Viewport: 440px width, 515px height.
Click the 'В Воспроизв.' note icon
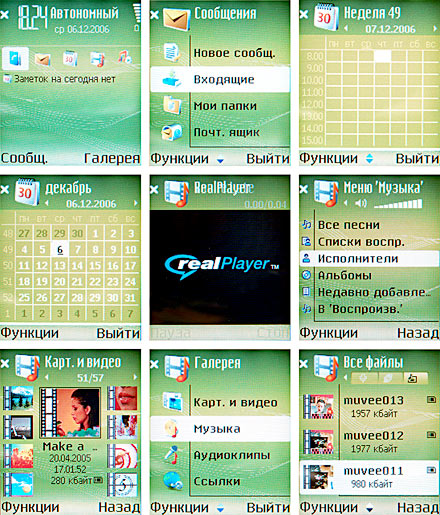pyautogui.click(x=307, y=309)
